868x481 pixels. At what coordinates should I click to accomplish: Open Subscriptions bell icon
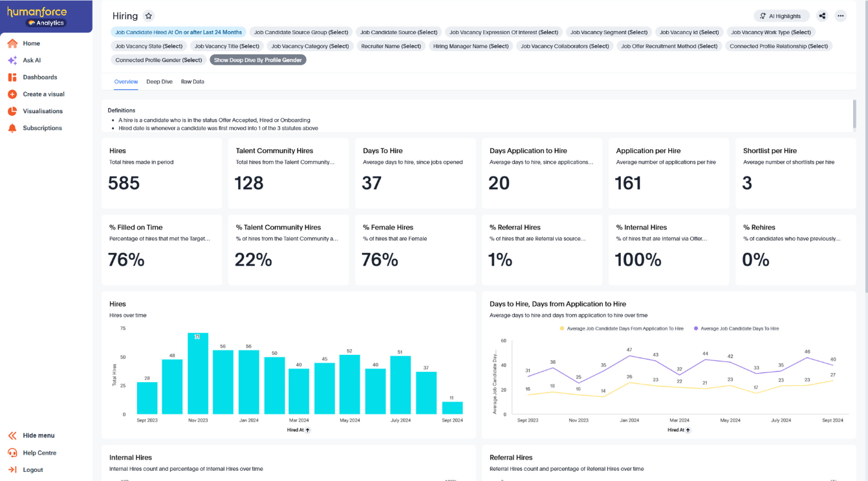pos(12,127)
